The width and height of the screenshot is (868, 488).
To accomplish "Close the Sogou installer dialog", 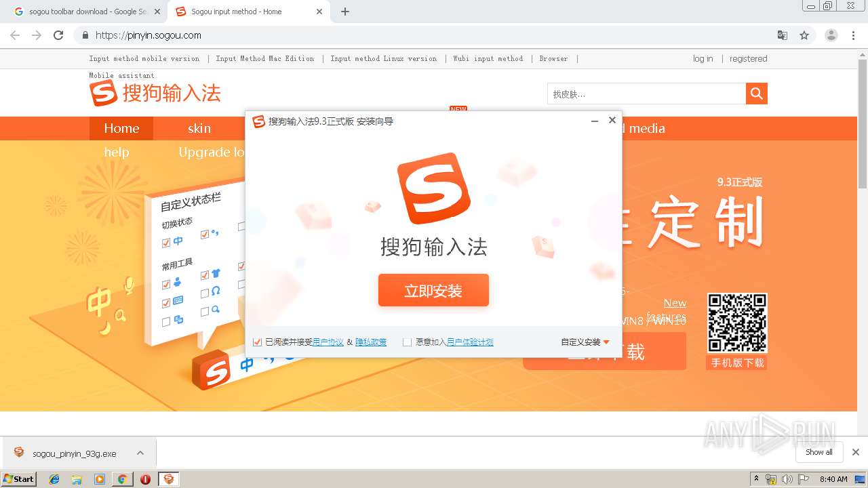I will click(x=612, y=120).
